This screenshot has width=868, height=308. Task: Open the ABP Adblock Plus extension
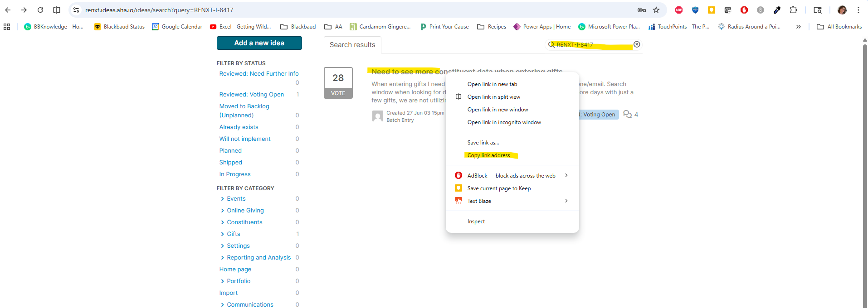(x=679, y=10)
